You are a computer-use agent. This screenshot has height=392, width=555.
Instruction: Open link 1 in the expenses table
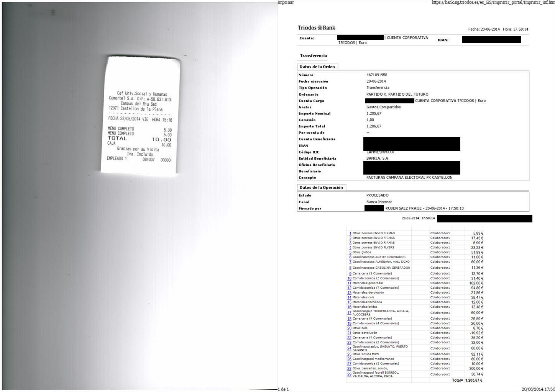click(350, 233)
